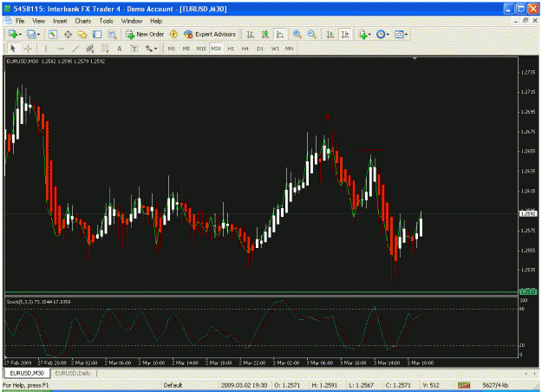Viewport: 542px width, 392px height.
Task: Launch MetaEditor yellow diamond icon
Action: pos(173,34)
